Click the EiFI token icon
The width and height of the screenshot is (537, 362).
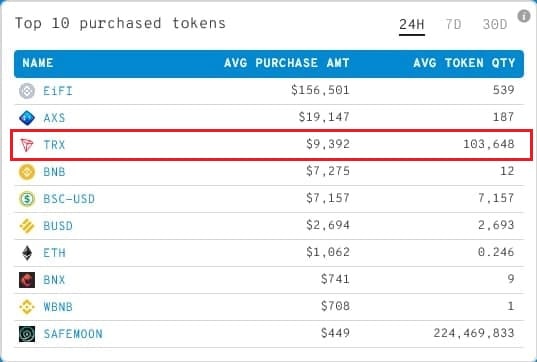pos(27,91)
